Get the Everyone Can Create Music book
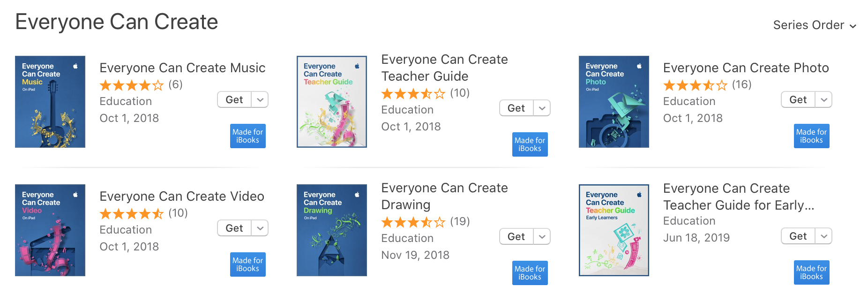 tap(234, 100)
